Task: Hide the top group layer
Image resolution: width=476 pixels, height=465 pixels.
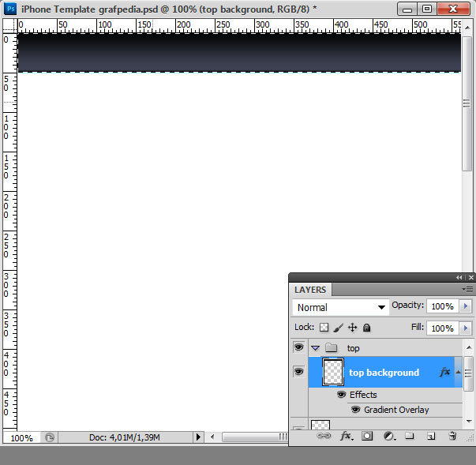Action: [298, 347]
